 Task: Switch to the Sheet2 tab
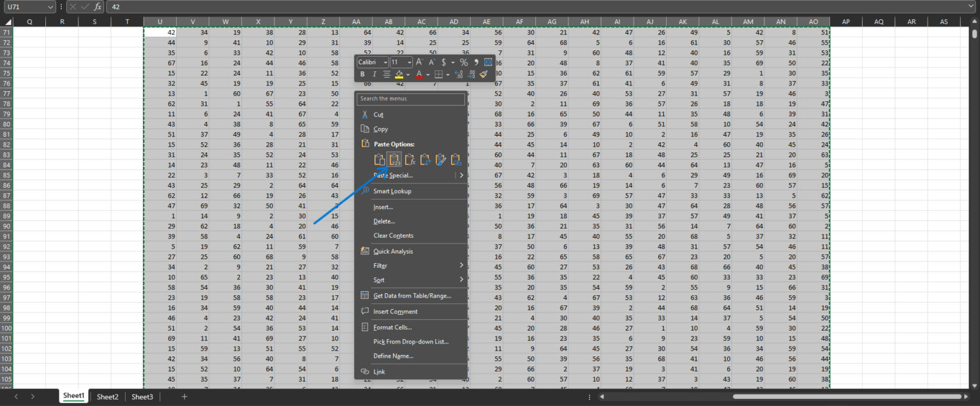click(107, 397)
